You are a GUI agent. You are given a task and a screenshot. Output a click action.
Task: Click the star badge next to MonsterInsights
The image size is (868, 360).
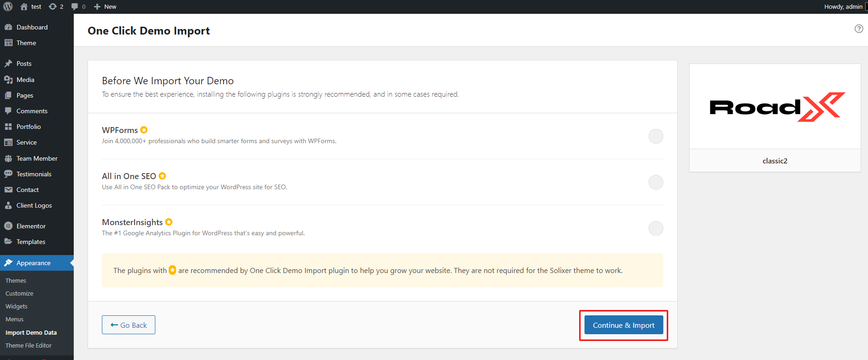(169, 222)
